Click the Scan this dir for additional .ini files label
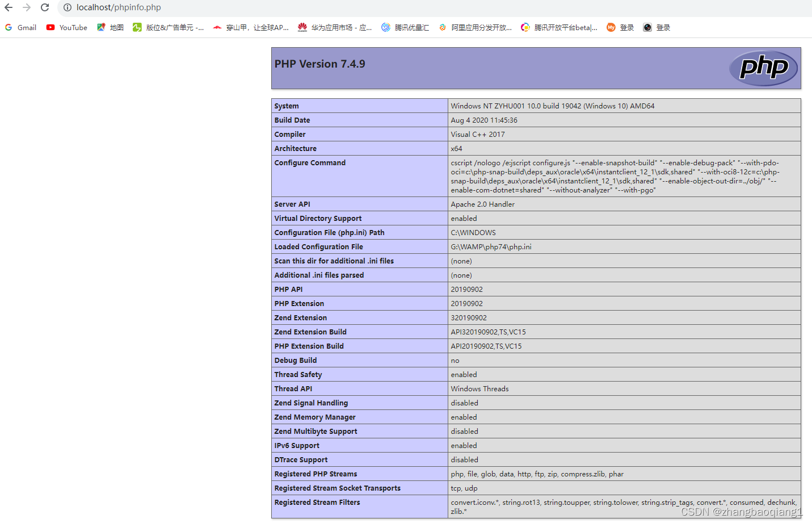 coord(334,261)
